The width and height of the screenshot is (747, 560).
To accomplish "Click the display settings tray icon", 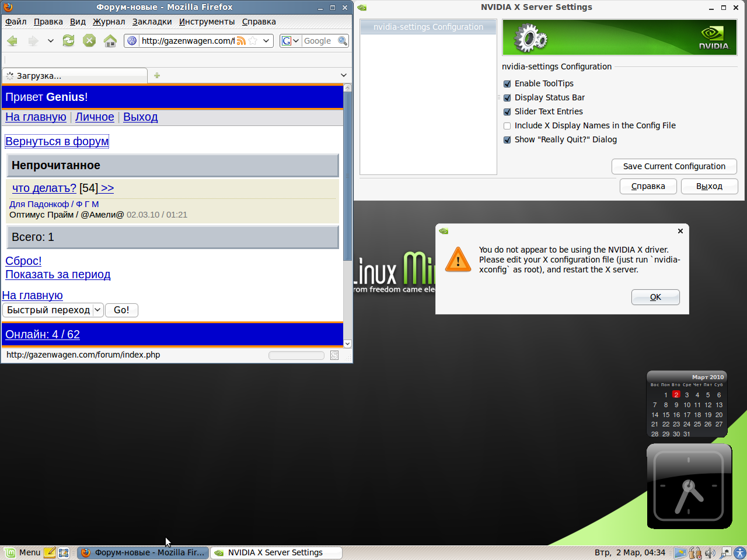I will coord(680,552).
